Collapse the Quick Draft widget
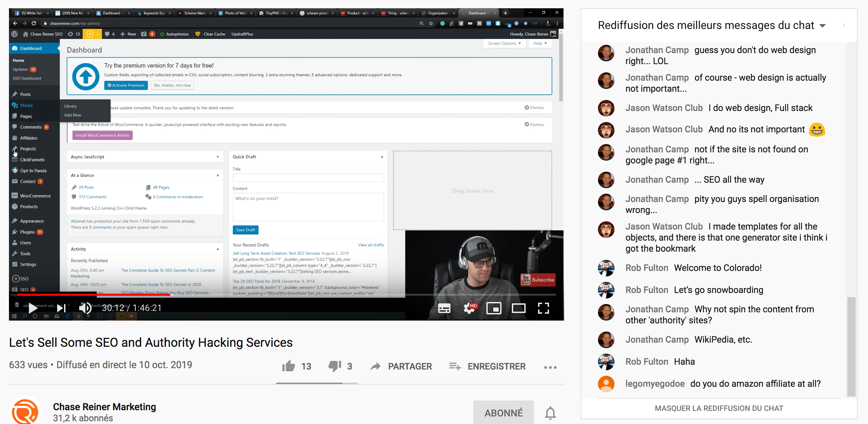Viewport: 868px width, 424px height. (382, 157)
